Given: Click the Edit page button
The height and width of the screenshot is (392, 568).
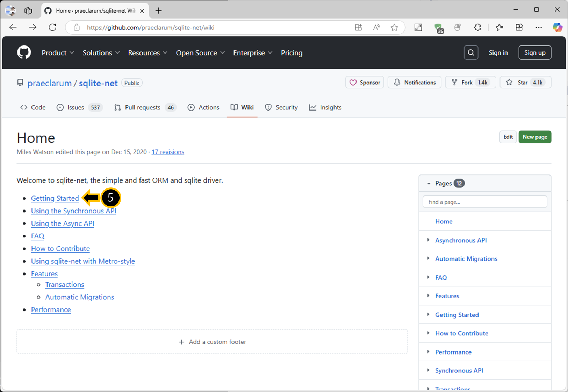Looking at the screenshot, I should tap(508, 137).
